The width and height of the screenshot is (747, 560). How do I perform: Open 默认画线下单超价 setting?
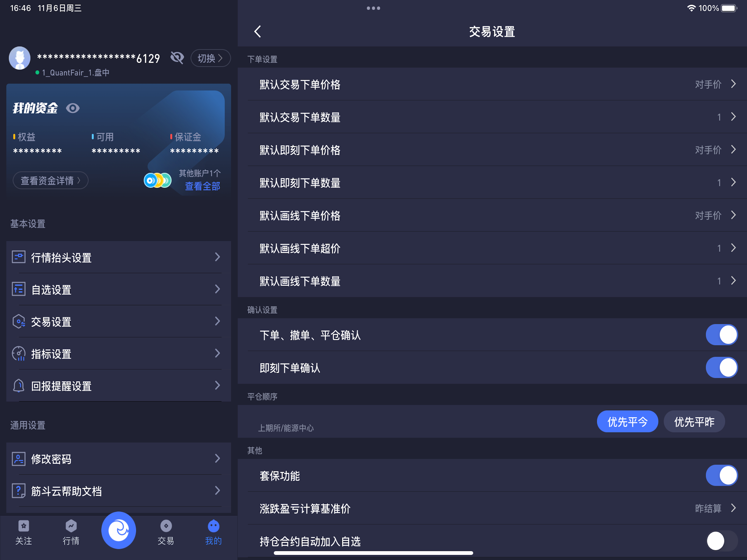[x=492, y=248]
